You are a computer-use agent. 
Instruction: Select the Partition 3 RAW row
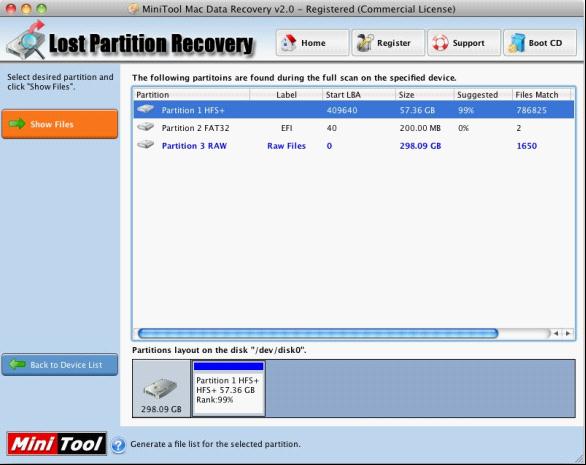354,146
